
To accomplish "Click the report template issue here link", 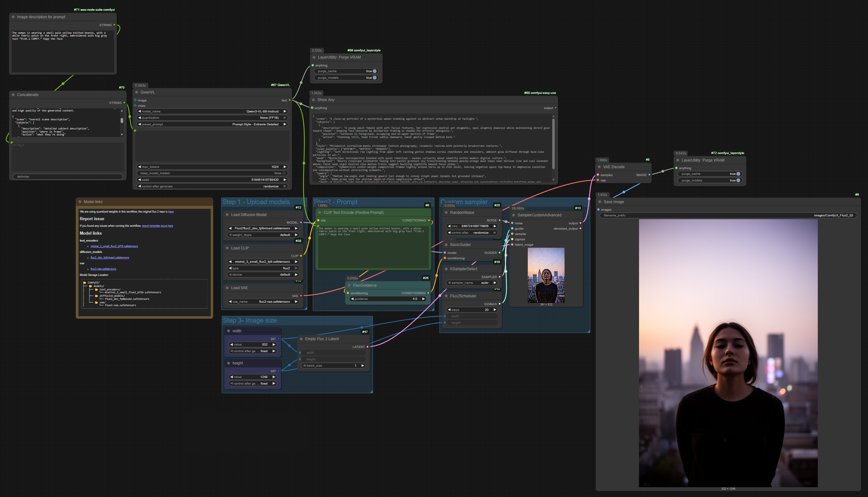I will point(157,226).
